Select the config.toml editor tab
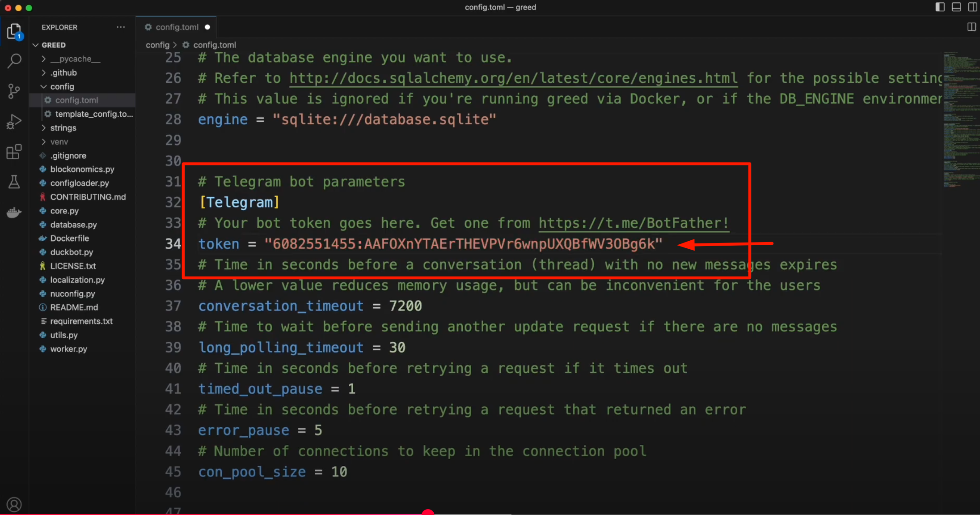The image size is (980, 515). pyautogui.click(x=177, y=27)
